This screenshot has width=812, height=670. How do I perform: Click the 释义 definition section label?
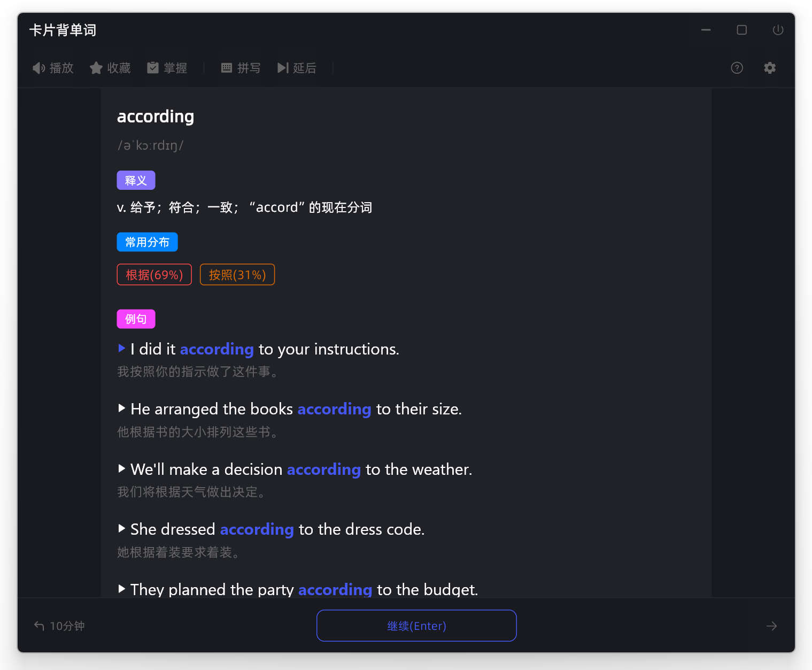(136, 180)
